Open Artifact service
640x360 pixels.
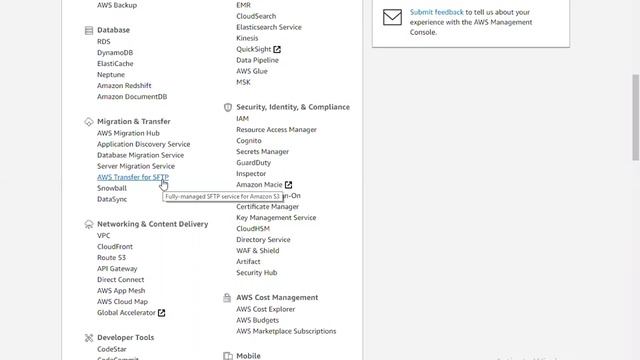(x=248, y=262)
